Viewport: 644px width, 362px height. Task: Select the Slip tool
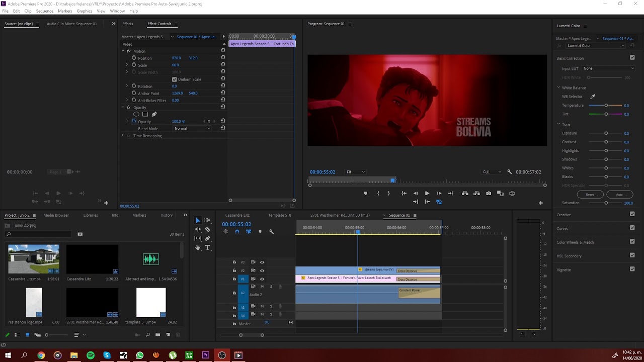(x=198, y=238)
